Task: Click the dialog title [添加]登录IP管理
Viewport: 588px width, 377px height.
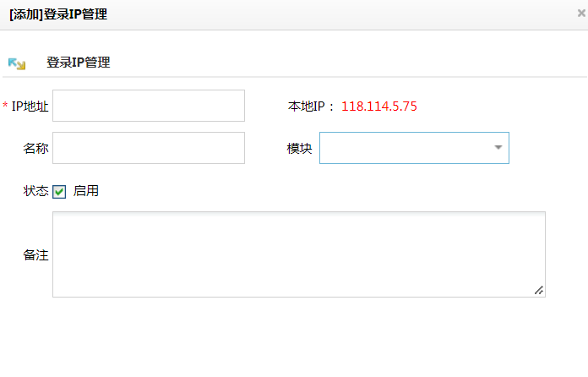Action: pos(58,14)
